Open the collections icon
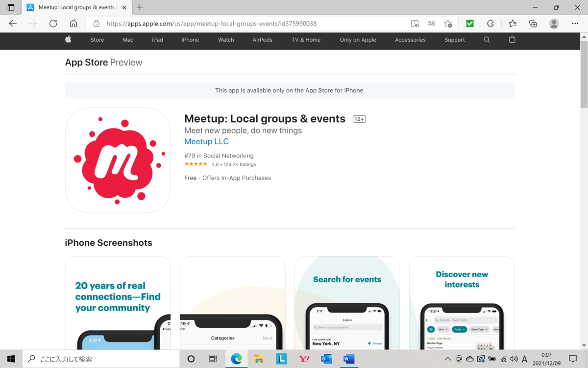 533,24
